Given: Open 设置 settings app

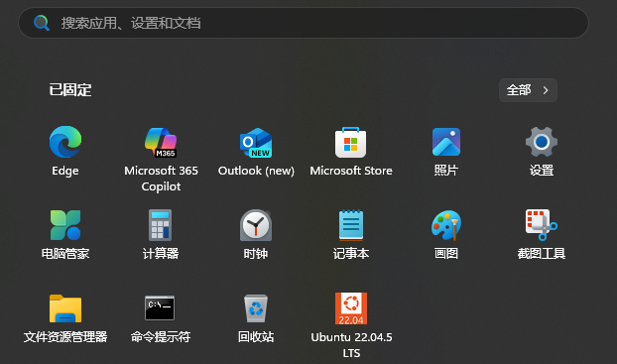Looking at the screenshot, I should (x=542, y=142).
